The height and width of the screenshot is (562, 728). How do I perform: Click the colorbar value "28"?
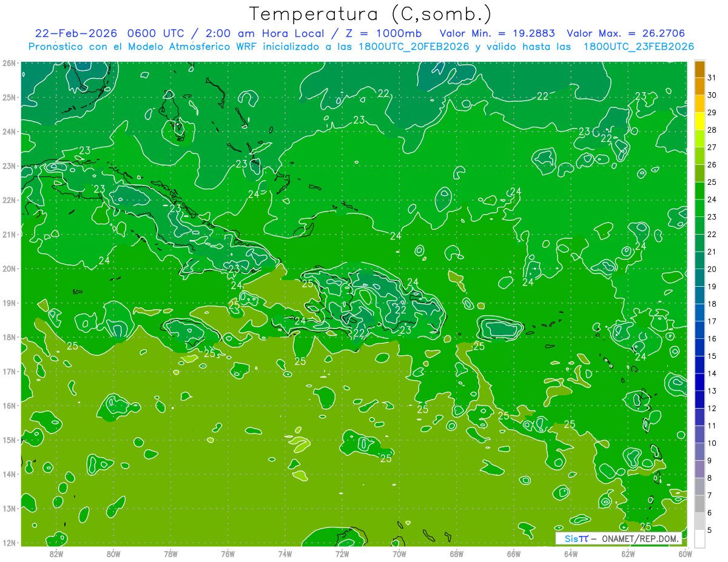click(x=712, y=130)
